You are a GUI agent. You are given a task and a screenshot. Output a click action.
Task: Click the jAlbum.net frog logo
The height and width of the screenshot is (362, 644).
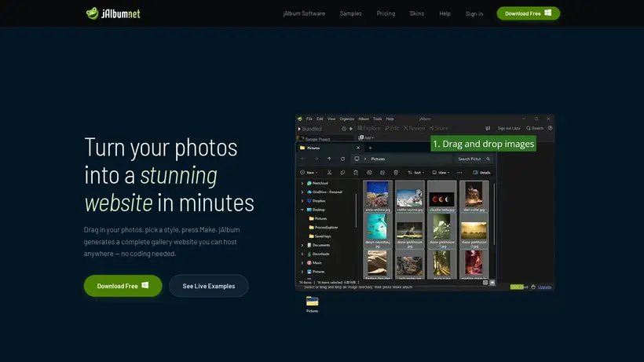point(113,13)
